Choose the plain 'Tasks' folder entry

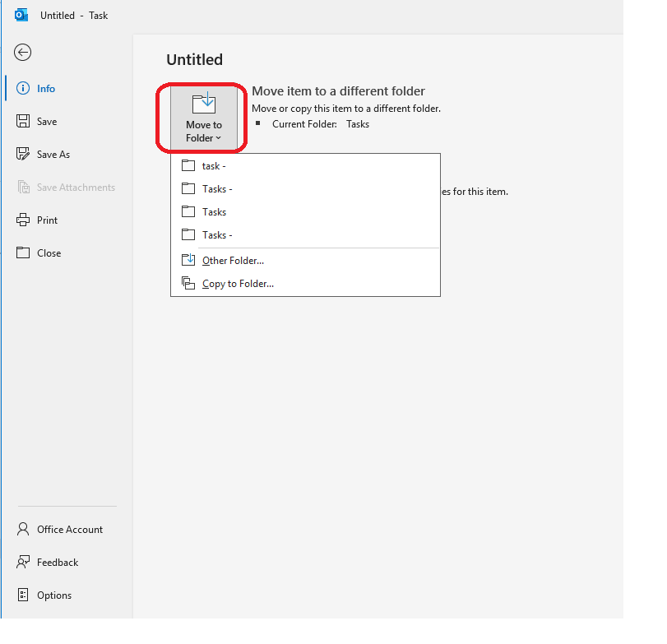(x=305, y=212)
